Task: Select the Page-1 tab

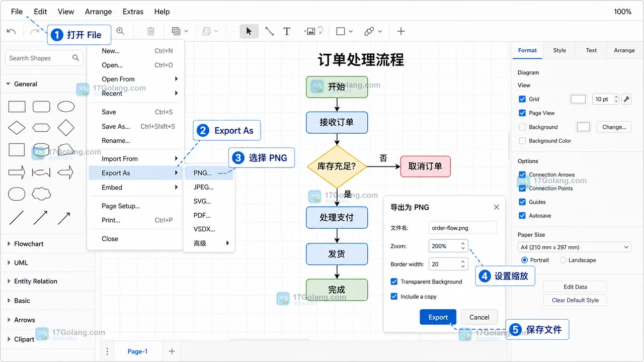Action: click(x=137, y=351)
